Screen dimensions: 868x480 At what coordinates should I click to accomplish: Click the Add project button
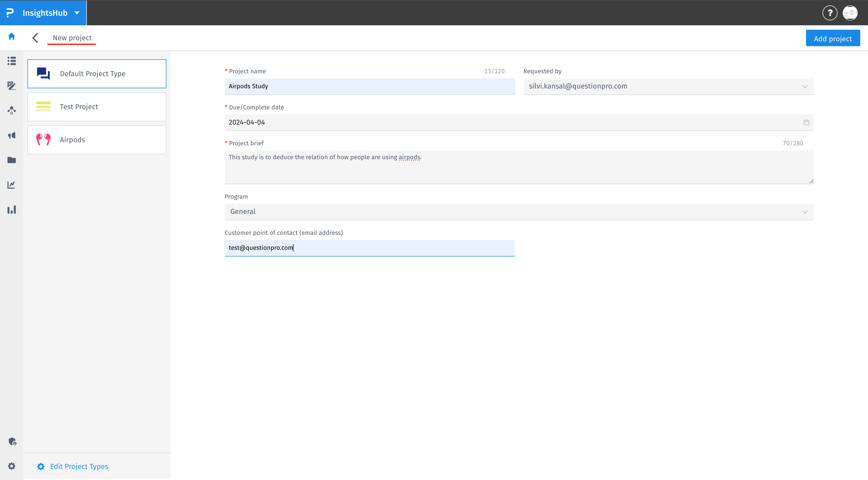tap(833, 38)
